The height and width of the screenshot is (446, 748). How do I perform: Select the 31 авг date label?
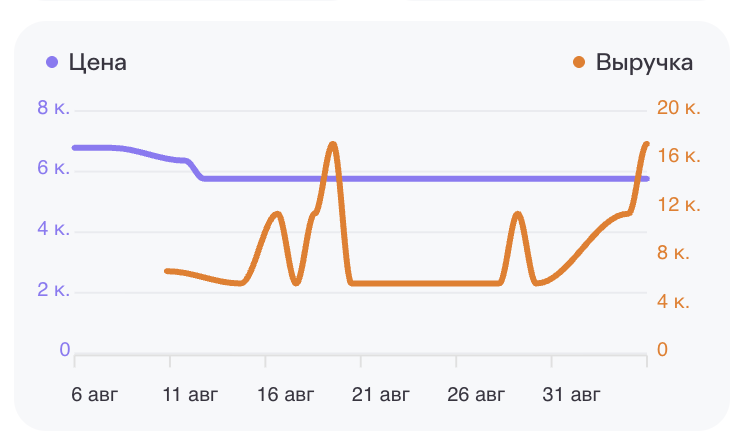point(571,394)
